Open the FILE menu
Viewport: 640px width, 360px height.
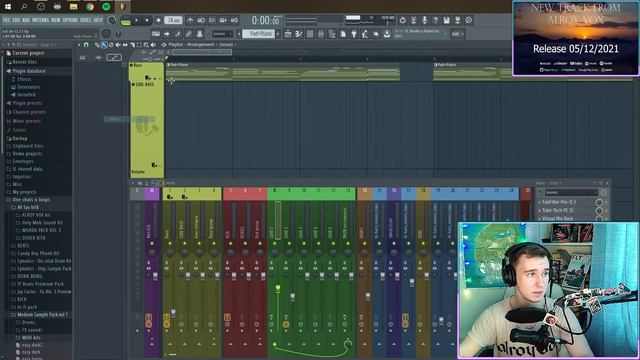(7, 20)
